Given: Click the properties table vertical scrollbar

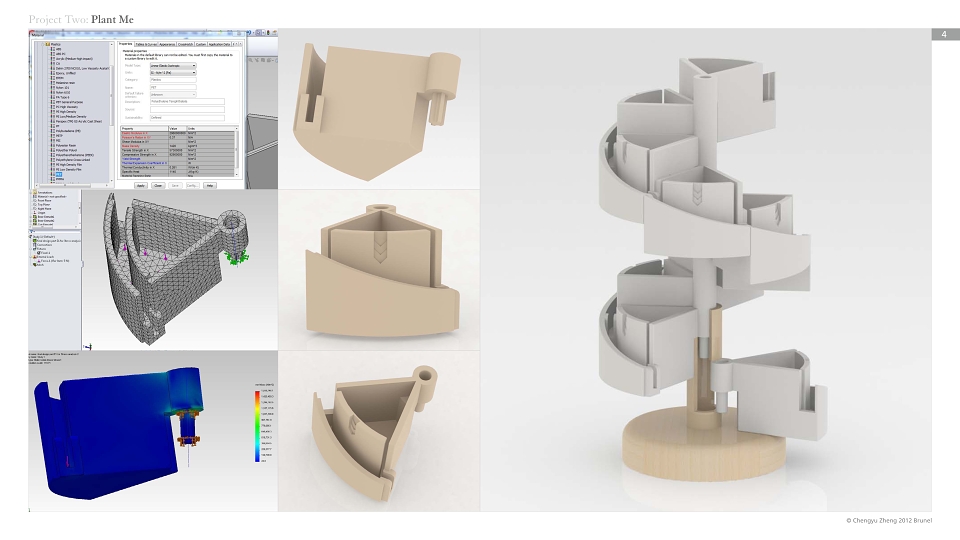Looking at the screenshot, I should click(x=237, y=150).
